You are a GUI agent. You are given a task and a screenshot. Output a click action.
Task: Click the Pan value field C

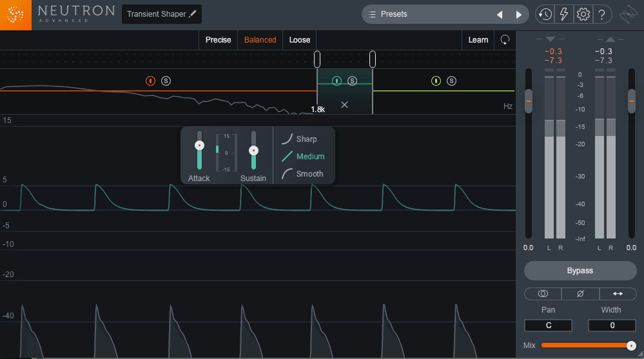click(x=549, y=325)
